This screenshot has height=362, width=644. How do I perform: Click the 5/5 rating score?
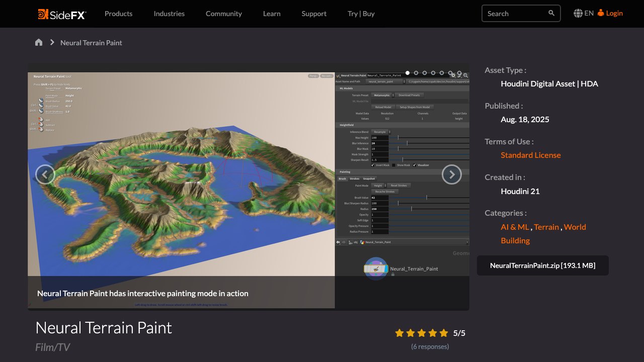[x=459, y=333]
